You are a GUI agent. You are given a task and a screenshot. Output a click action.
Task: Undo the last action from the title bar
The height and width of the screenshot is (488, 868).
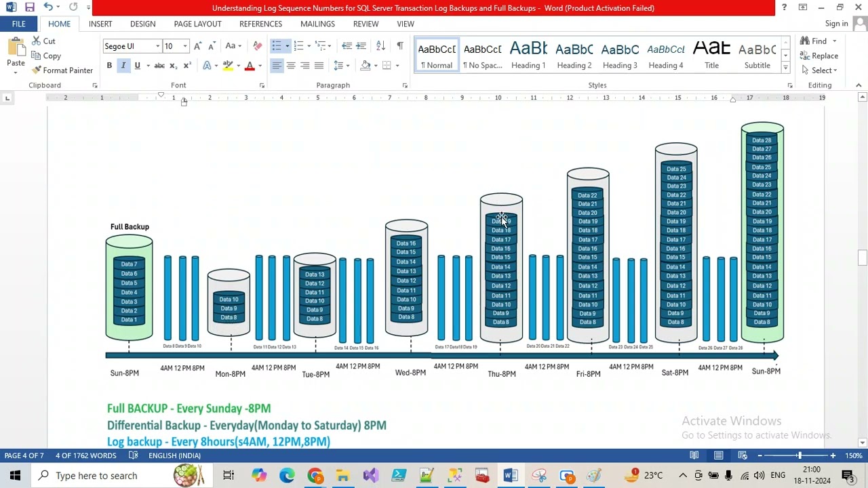[47, 7]
